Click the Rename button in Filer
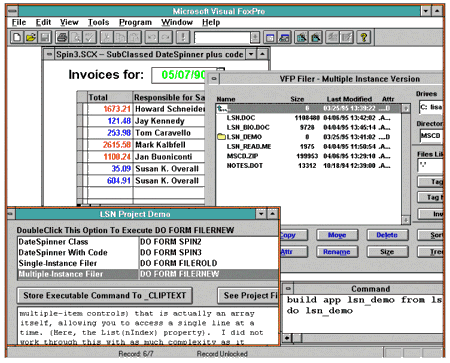The width and height of the screenshot is (450, 363). tap(337, 252)
